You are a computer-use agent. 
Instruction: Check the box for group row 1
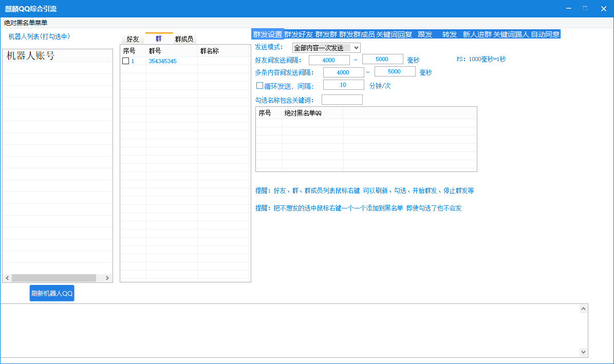126,61
